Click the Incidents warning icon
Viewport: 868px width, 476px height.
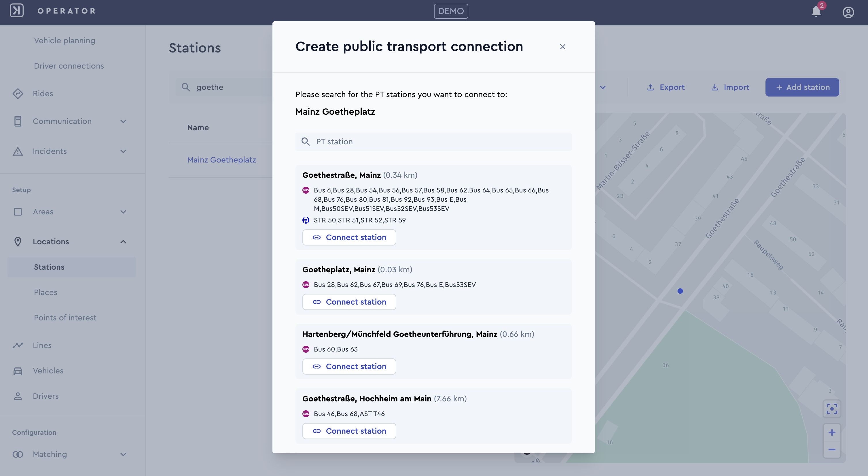[x=18, y=151]
